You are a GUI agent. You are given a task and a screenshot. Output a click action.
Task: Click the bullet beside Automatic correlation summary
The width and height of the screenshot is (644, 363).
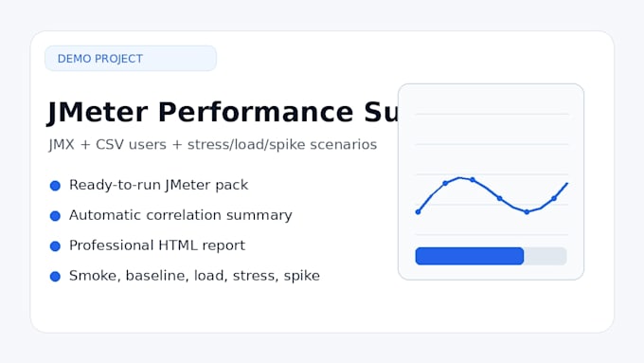click(55, 216)
